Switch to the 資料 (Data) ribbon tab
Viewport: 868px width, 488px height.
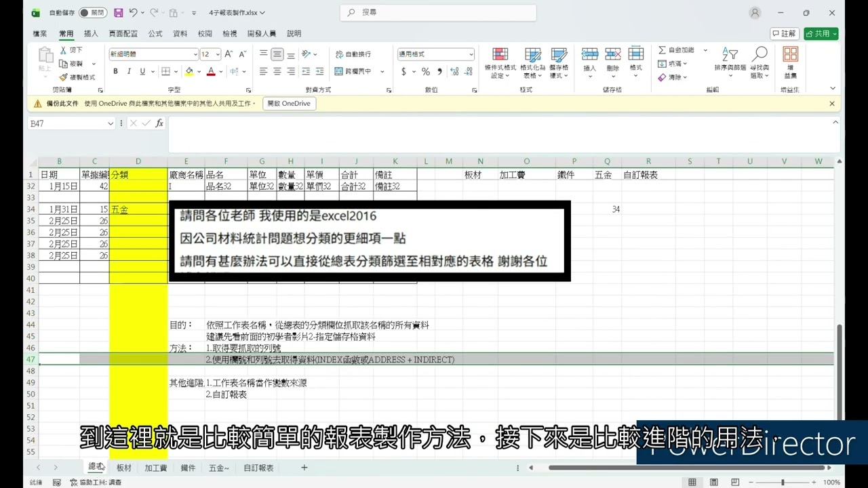[x=180, y=33]
